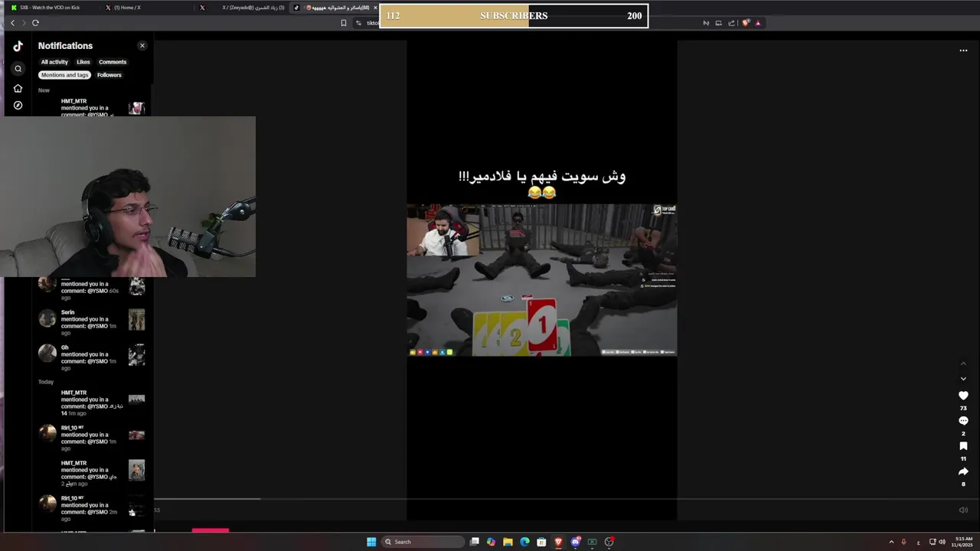The height and width of the screenshot is (551, 980).
Task: Open File Explorer from taskbar
Action: click(508, 542)
